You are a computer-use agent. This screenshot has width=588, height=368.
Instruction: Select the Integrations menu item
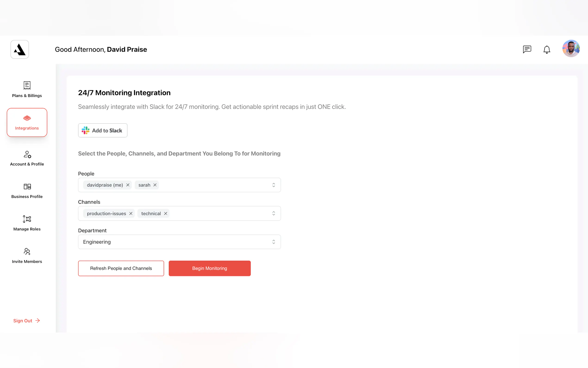click(27, 122)
